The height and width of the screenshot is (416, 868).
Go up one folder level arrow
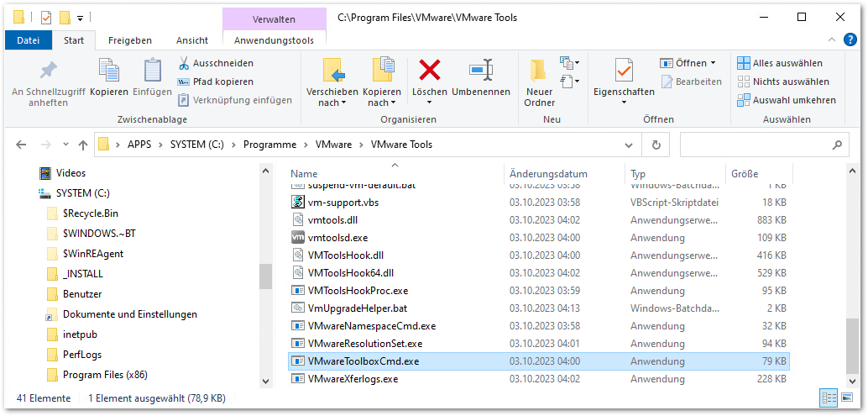tap(83, 145)
